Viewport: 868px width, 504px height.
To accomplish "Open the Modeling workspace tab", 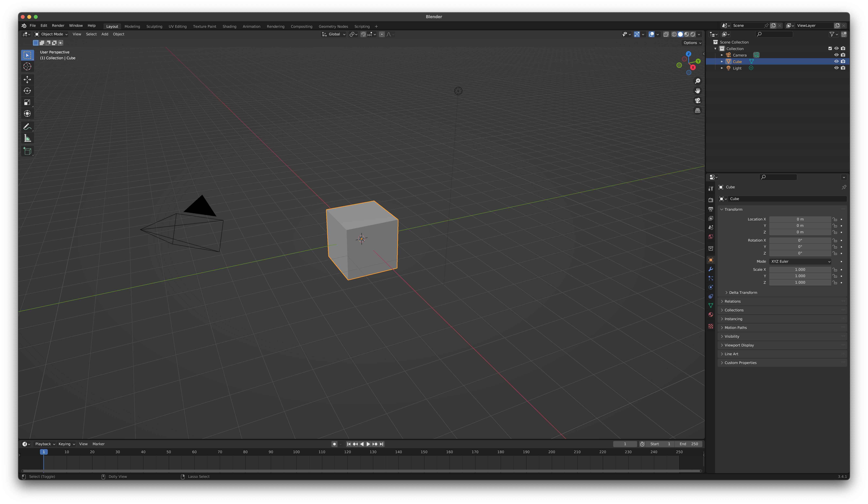I will [132, 26].
